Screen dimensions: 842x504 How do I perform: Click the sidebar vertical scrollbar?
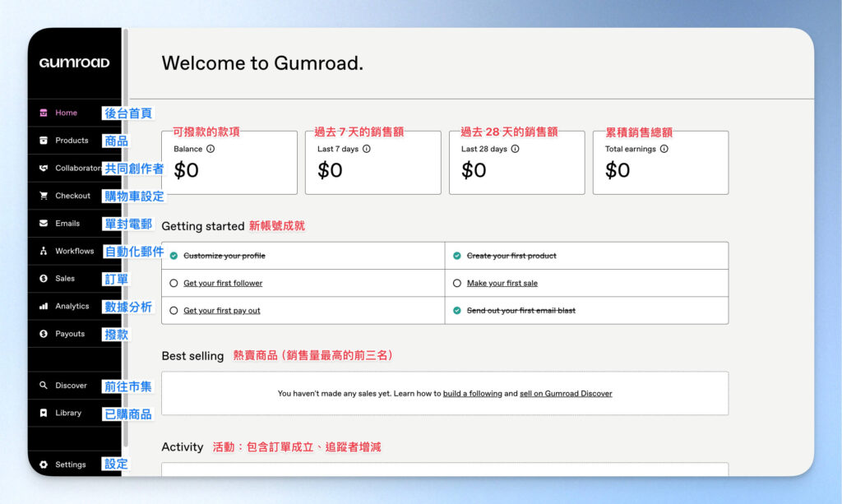coord(126,238)
